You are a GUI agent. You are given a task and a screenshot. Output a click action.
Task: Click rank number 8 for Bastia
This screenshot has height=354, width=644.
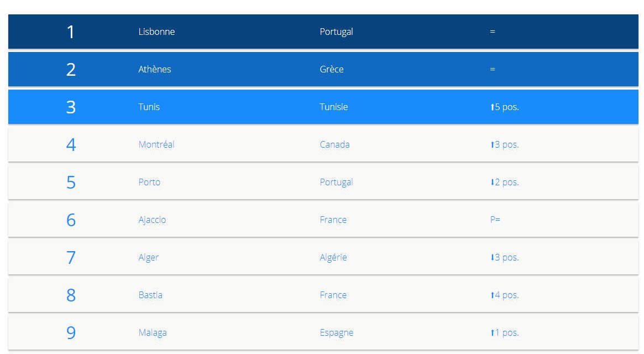pyautogui.click(x=71, y=295)
